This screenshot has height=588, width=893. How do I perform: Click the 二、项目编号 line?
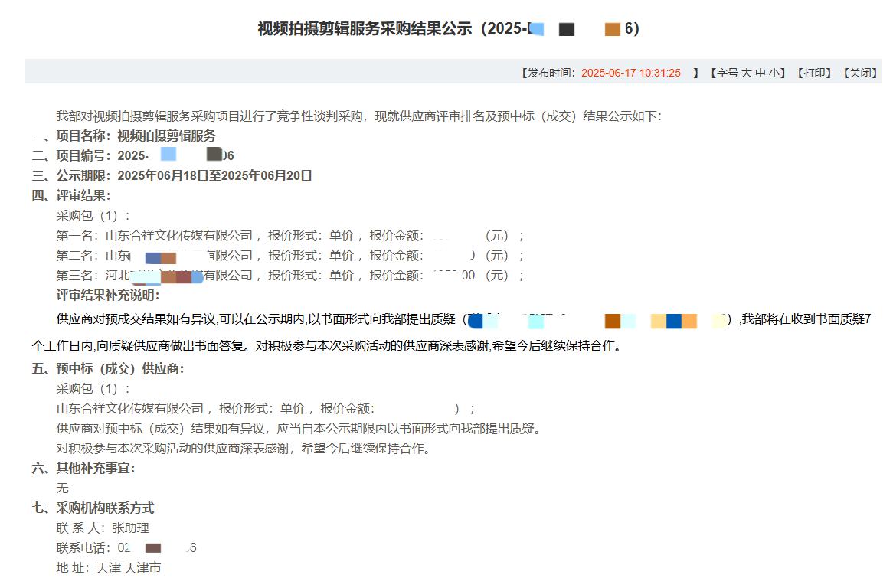pos(132,155)
